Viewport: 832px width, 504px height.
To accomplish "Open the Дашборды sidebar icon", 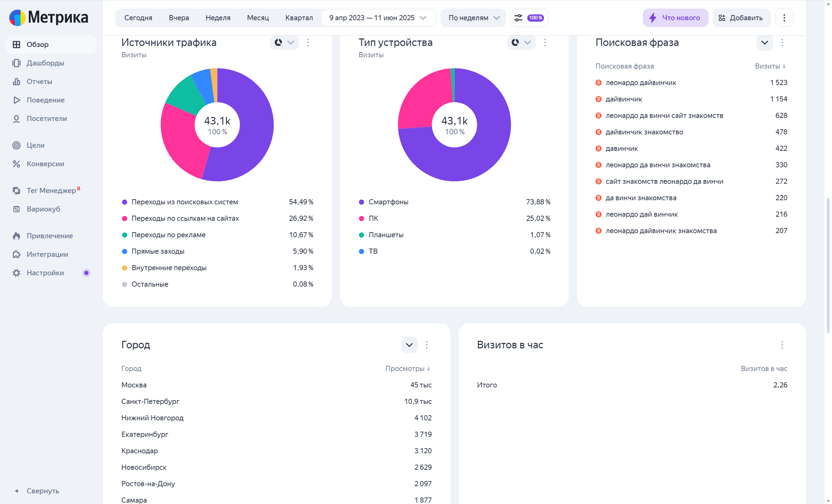I will coord(16,63).
